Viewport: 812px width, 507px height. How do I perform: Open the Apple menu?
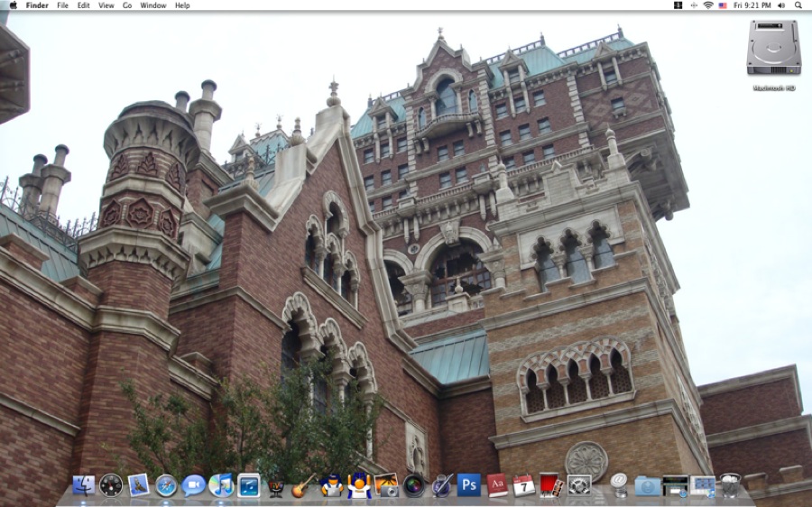point(13,5)
